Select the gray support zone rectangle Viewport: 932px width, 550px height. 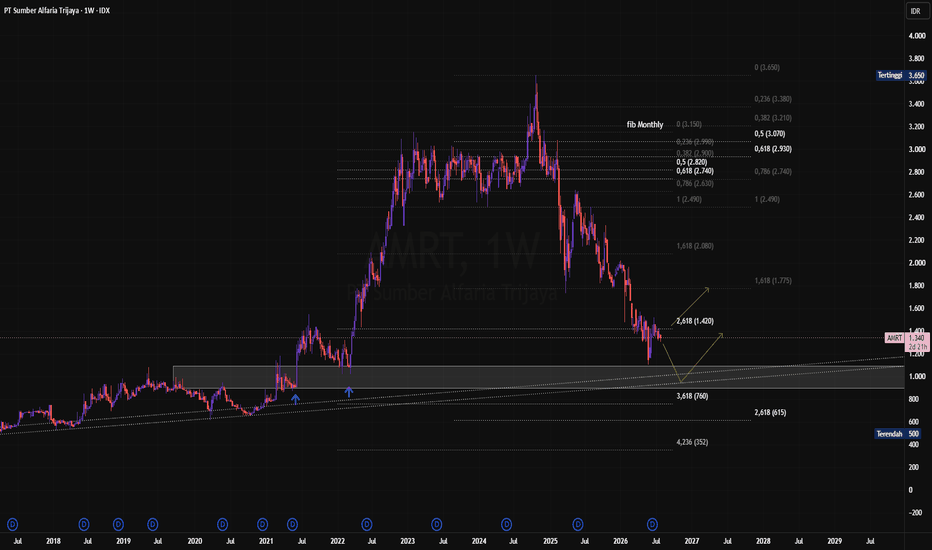[539, 377]
